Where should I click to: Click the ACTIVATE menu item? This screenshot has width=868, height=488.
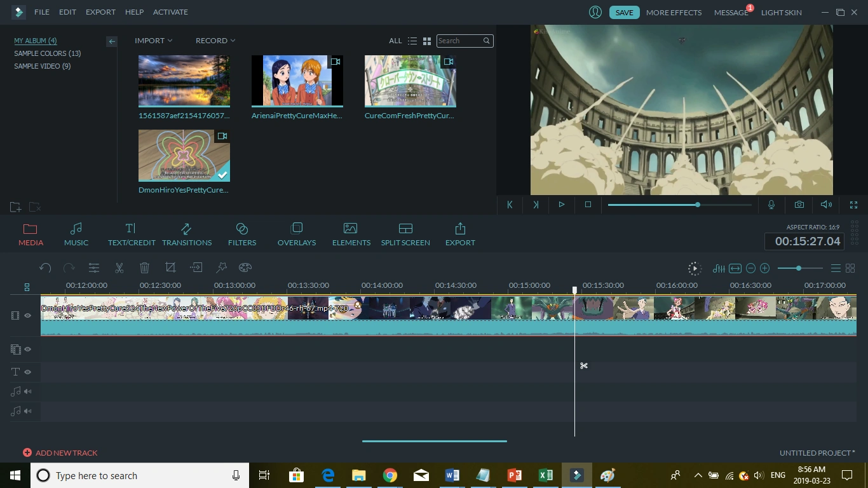(170, 12)
